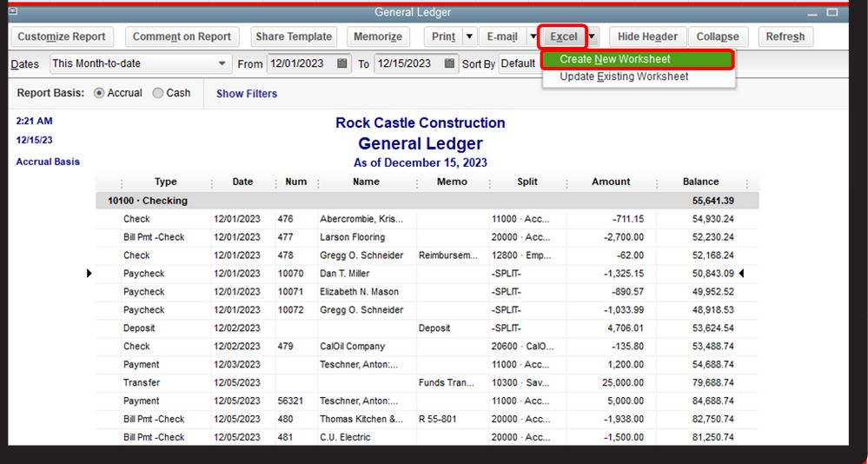Select C.U. Electric name cell

[345, 437]
